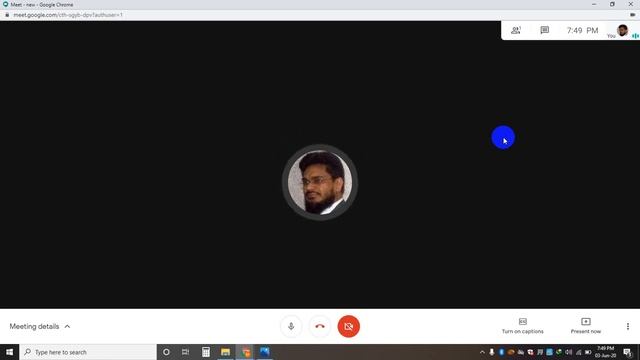Open the taskbar clock and date

coord(605,352)
